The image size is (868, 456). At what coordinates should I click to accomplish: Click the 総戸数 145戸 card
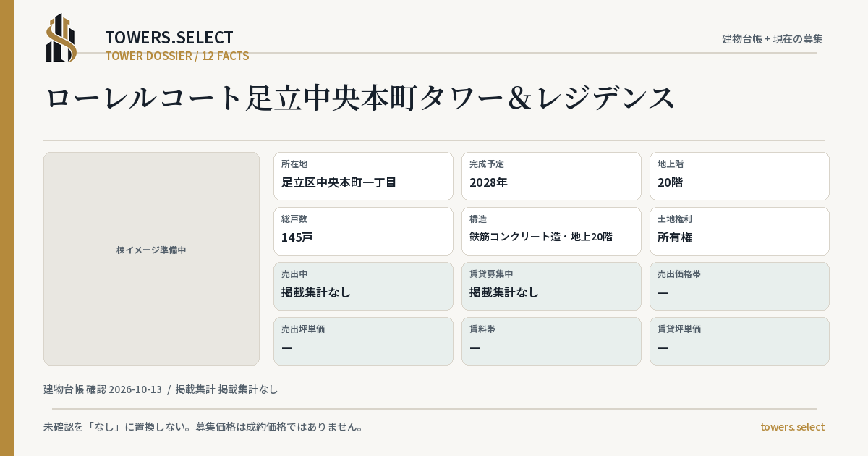pos(363,231)
